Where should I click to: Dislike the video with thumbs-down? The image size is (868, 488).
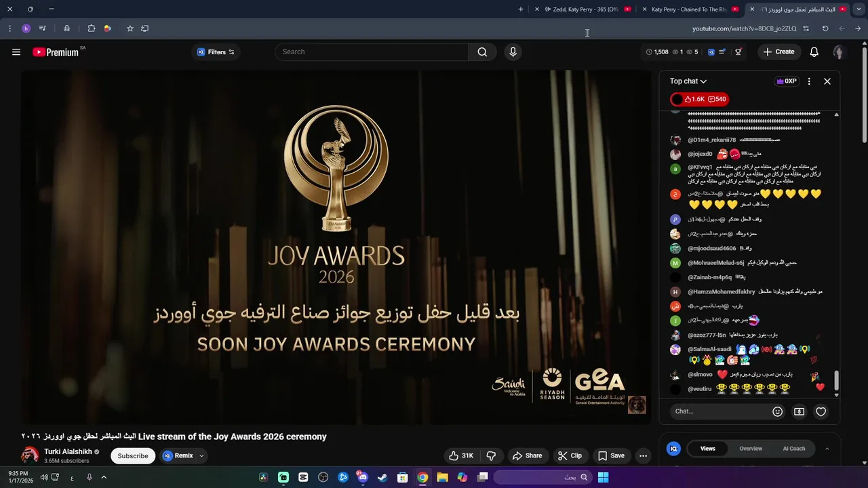pyautogui.click(x=491, y=455)
